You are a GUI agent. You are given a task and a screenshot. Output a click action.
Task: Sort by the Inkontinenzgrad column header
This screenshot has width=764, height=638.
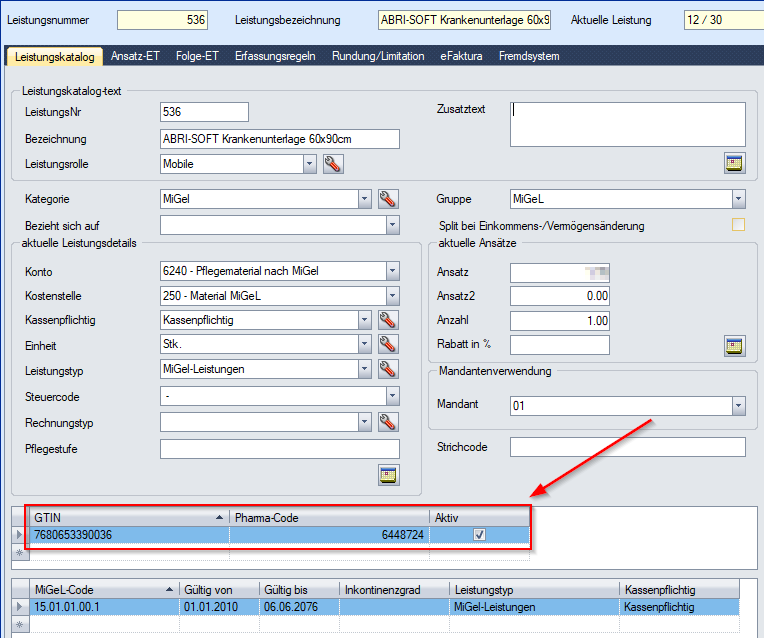[x=394, y=590]
